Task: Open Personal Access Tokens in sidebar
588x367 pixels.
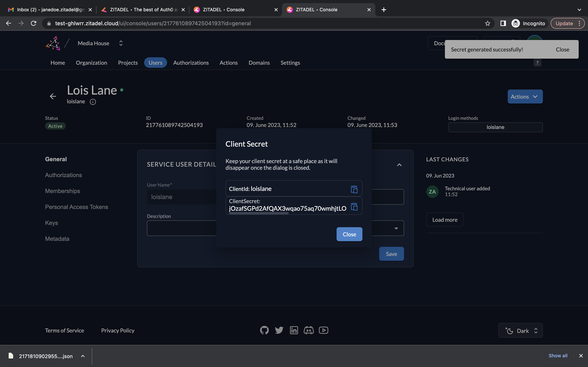Action: tap(77, 207)
